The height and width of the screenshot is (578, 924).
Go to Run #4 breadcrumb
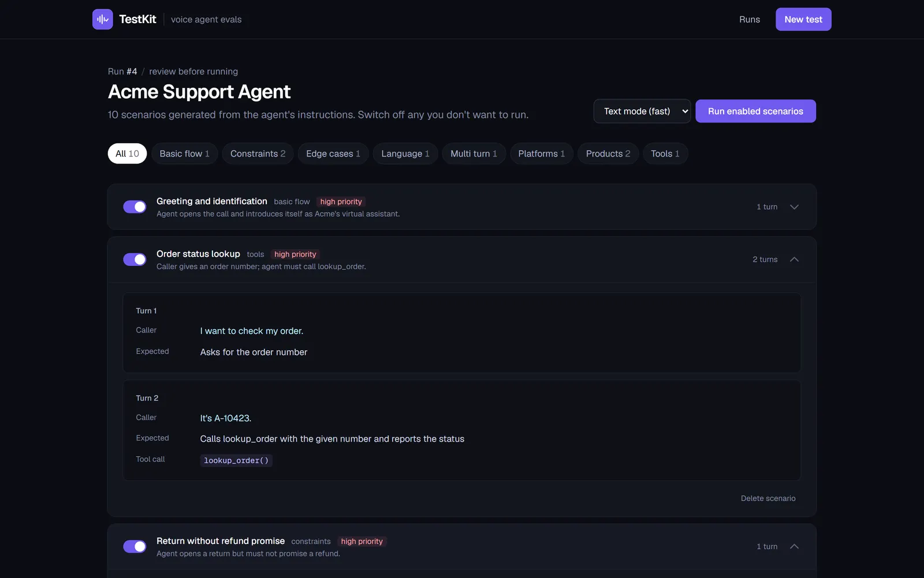pos(122,71)
